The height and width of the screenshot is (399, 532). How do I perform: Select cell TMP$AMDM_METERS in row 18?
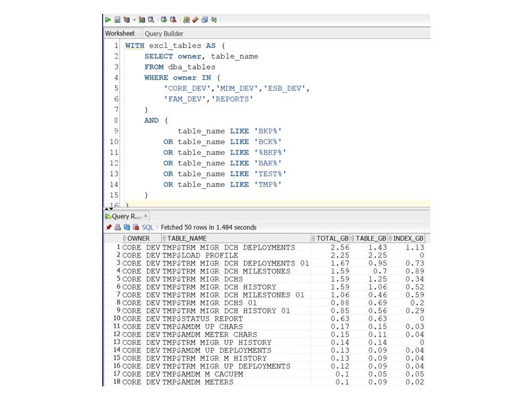236,382
